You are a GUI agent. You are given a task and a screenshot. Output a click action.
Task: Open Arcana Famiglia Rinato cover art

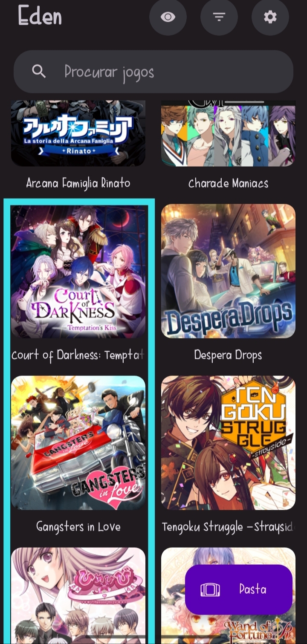(x=78, y=133)
